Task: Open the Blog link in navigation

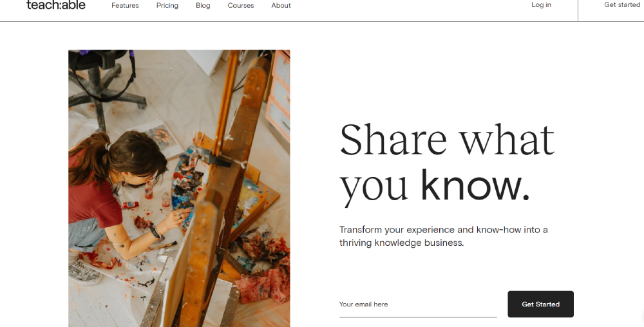Action: [203, 6]
